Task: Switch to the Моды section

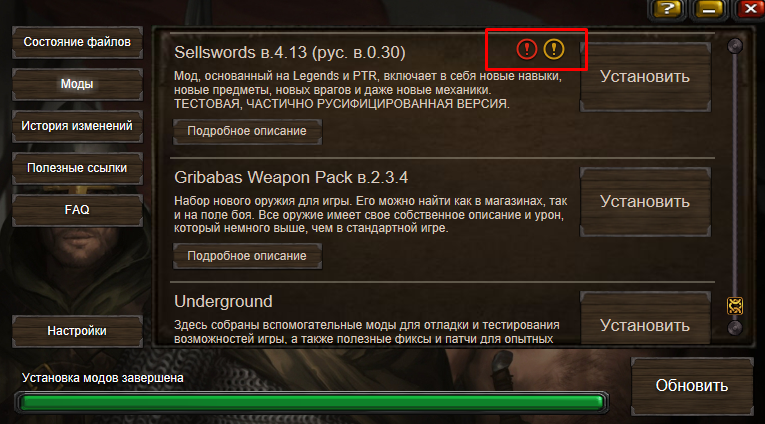Action: (77, 84)
